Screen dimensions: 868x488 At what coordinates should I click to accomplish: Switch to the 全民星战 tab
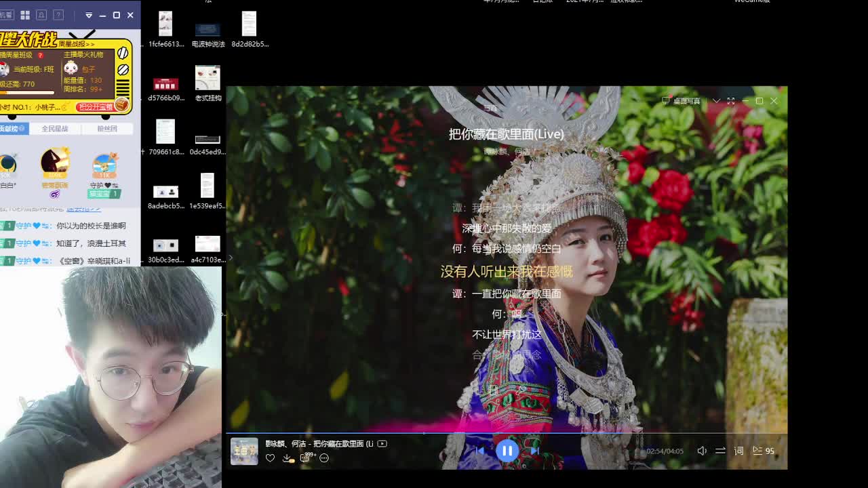click(x=55, y=128)
